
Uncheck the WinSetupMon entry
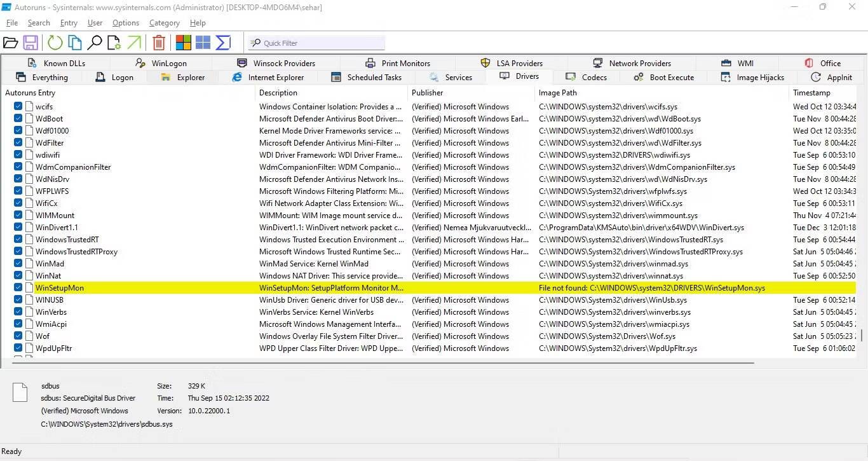point(17,287)
